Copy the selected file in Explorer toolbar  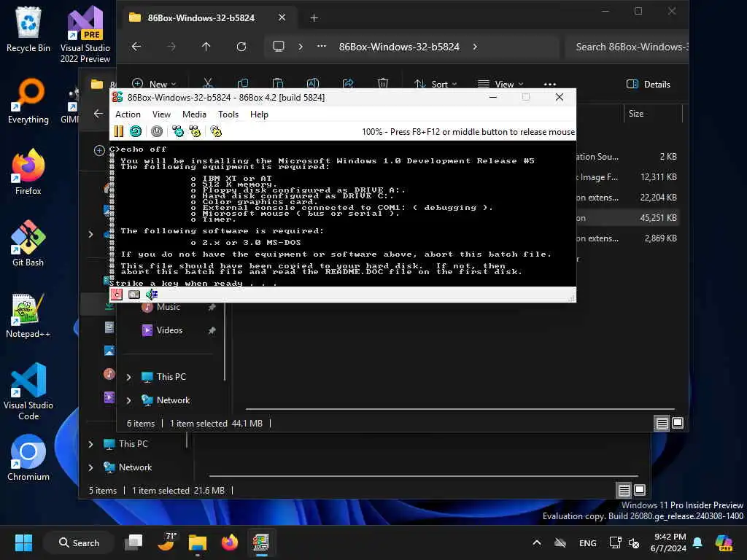(243, 84)
